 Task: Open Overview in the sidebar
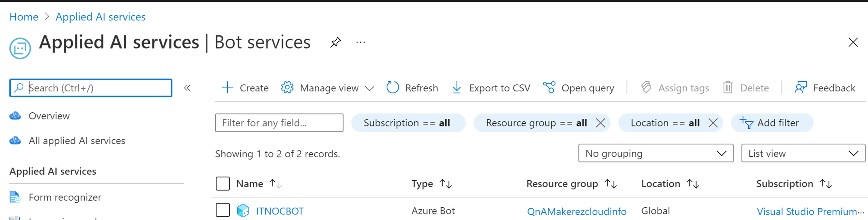[x=49, y=116]
